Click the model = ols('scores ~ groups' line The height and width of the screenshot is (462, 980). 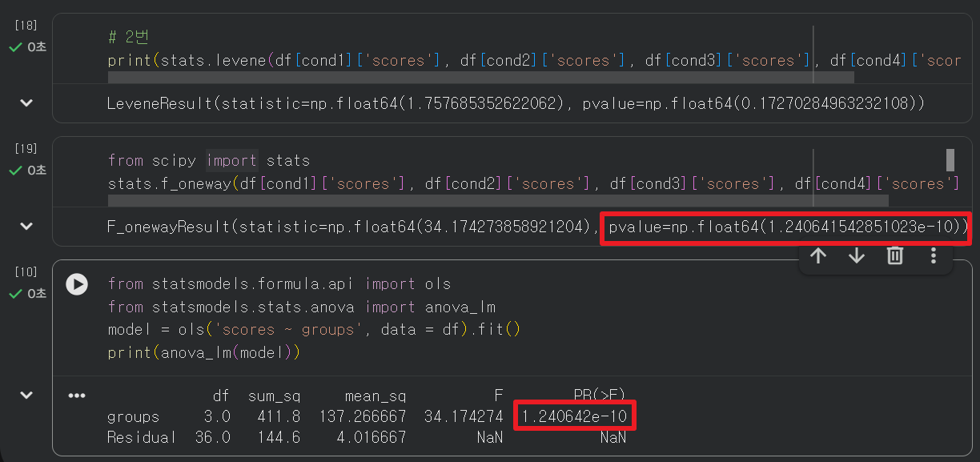315,330
